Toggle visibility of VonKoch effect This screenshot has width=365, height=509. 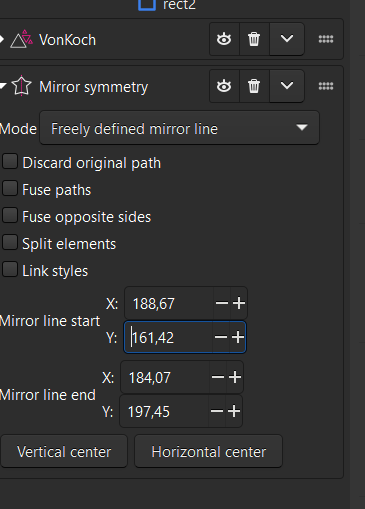pos(224,39)
